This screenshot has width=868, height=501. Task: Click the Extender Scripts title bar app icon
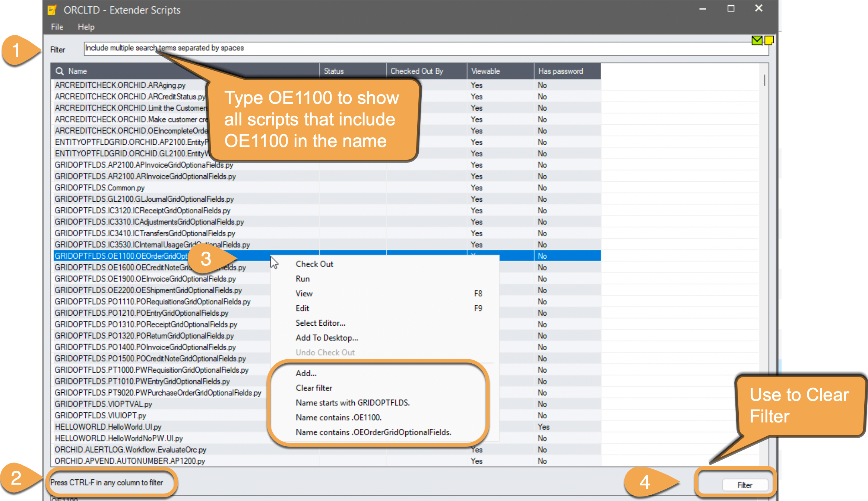[52, 10]
